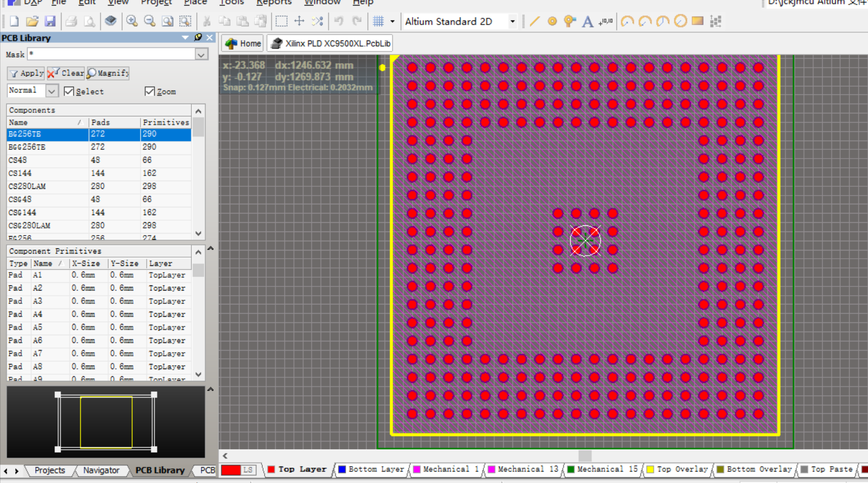Screen dimensions: 868x483
Task: Toggle the Zoom checkbox
Action: [x=149, y=91]
